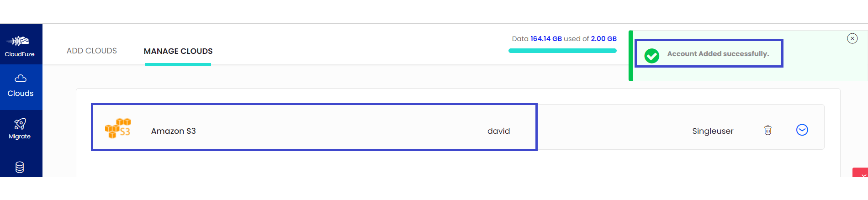Click the david account name
The image size is (868, 200).
pos(498,131)
